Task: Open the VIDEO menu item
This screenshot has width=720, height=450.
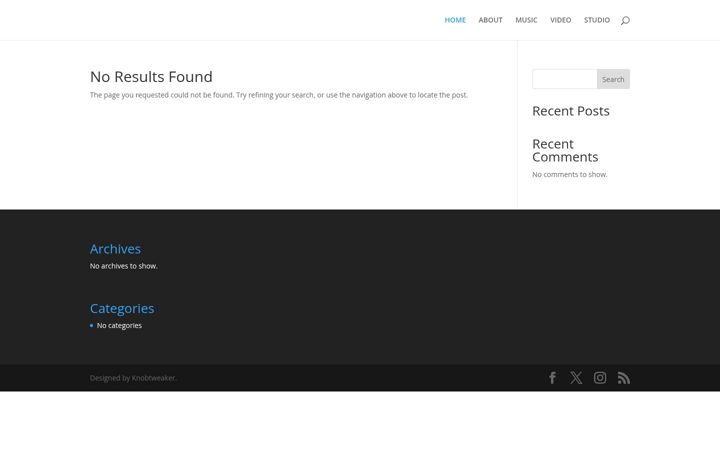Action: point(561,20)
